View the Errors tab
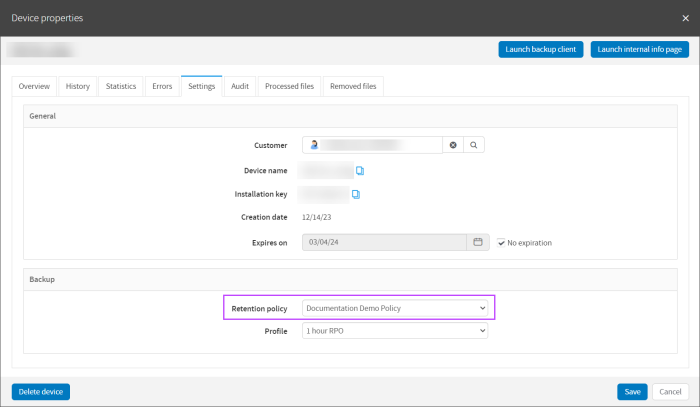Viewport: 700px width, 407px height. tap(162, 87)
